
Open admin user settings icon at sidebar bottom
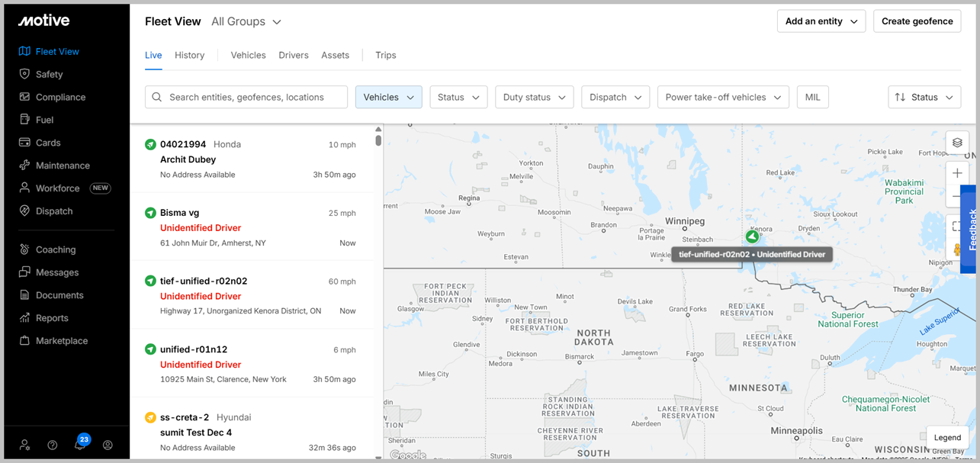[25, 445]
